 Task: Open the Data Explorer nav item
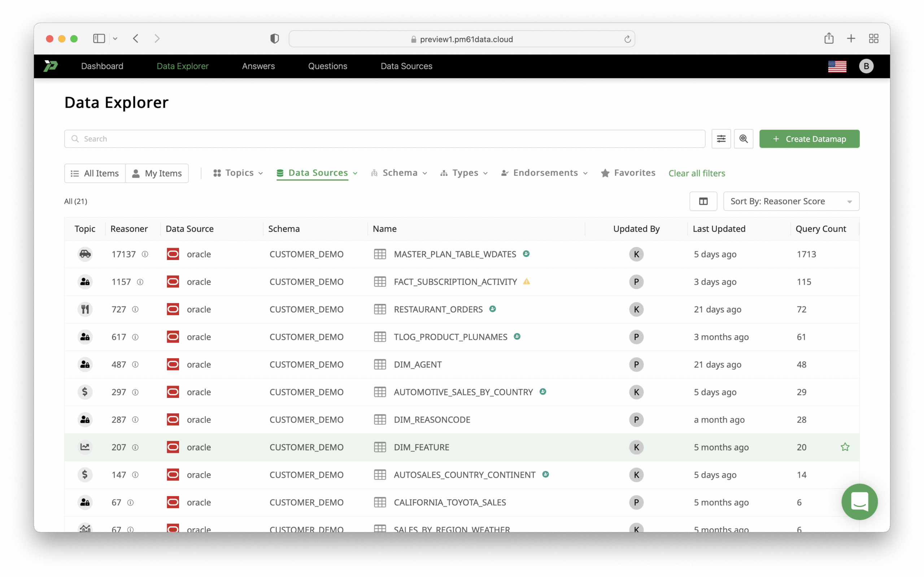pos(183,66)
